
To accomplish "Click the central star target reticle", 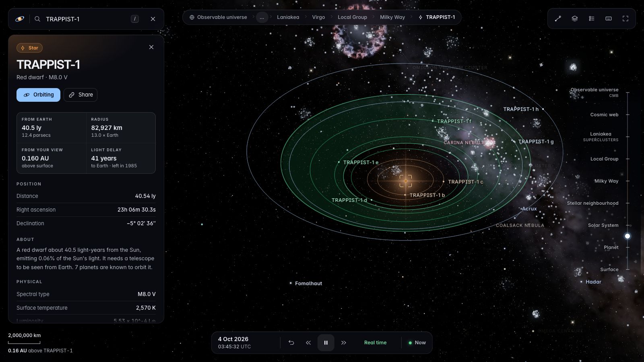I will click(406, 181).
